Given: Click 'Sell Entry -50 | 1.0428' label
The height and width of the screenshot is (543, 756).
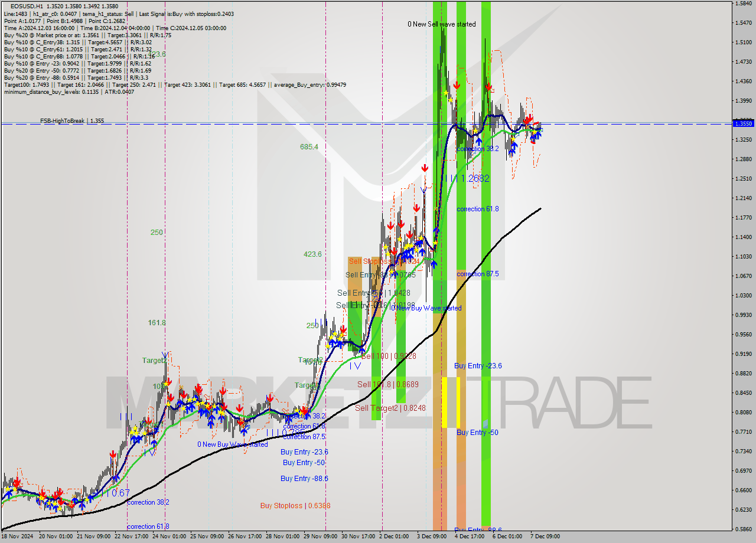Looking at the screenshot, I should pyautogui.click(x=373, y=293).
